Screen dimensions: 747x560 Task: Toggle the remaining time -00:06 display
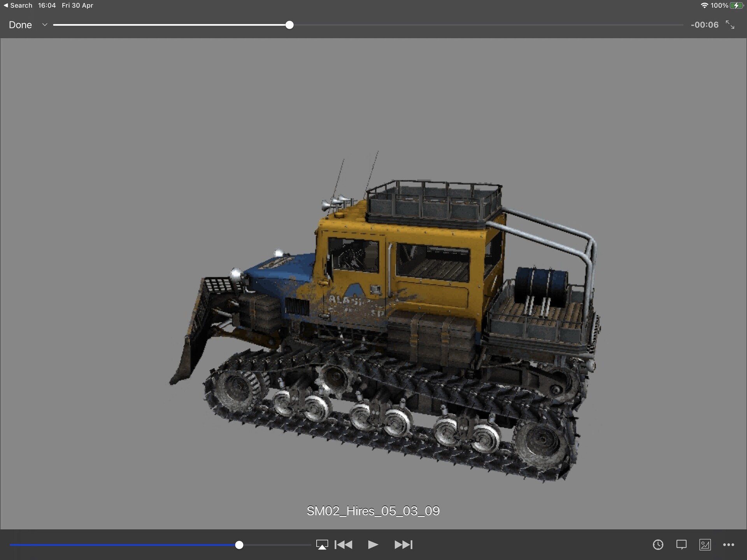(x=704, y=25)
